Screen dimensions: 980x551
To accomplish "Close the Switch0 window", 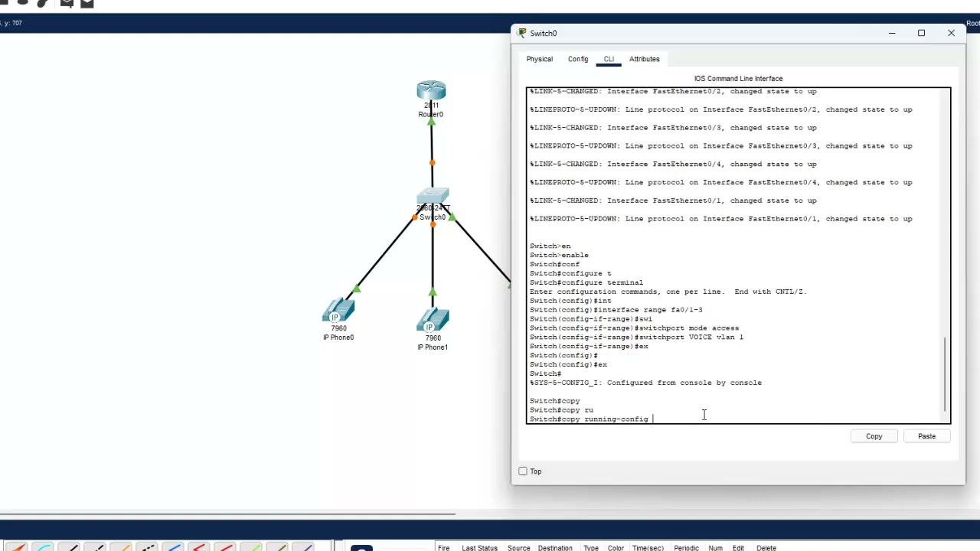I will tap(951, 33).
